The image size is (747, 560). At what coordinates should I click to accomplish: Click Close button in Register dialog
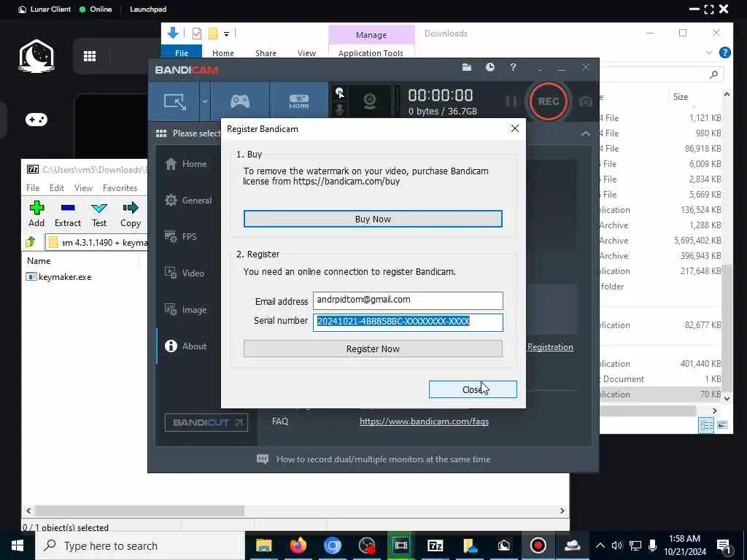click(473, 389)
